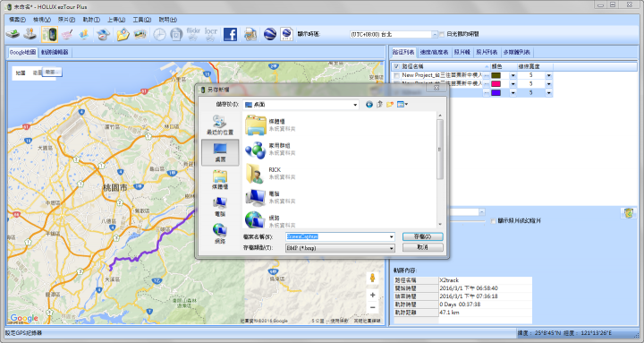
Task: Click the Cancel button in save dialog
Action: pos(422,247)
